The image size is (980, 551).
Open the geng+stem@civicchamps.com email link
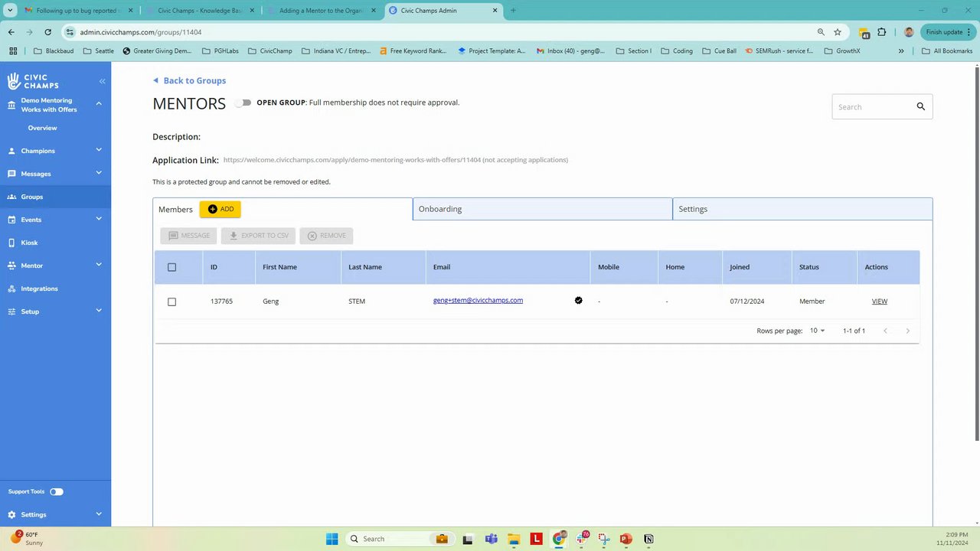tap(478, 301)
